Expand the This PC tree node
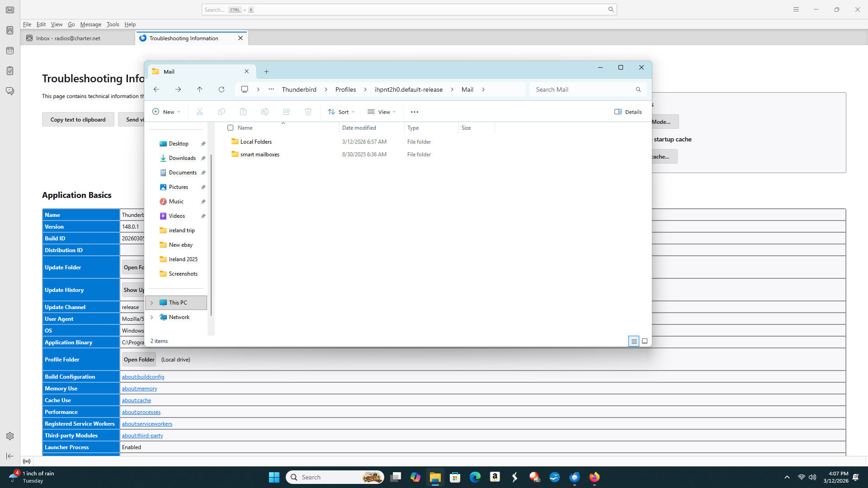The height and width of the screenshot is (488, 868). click(152, 303)
